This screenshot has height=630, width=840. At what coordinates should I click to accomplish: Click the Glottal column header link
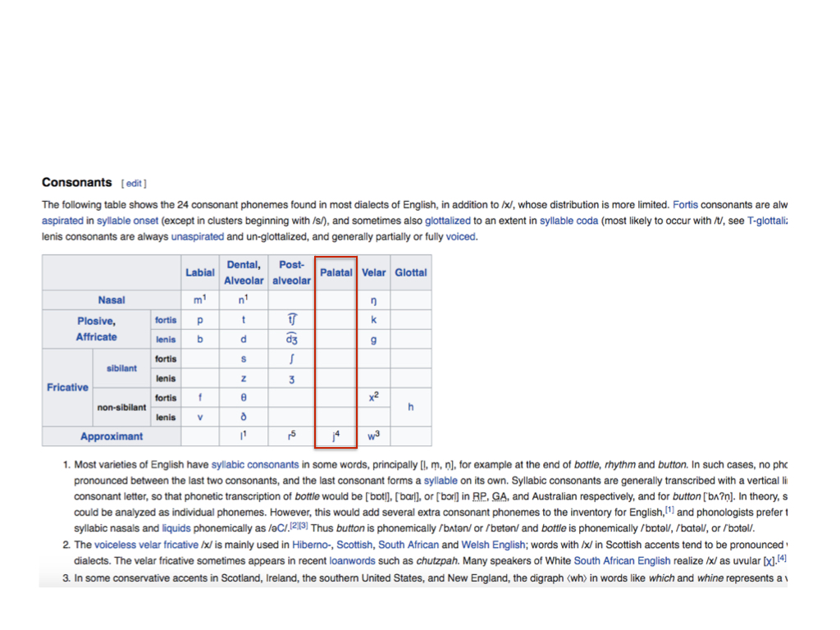pyautogui.click(x=410, y=272)
